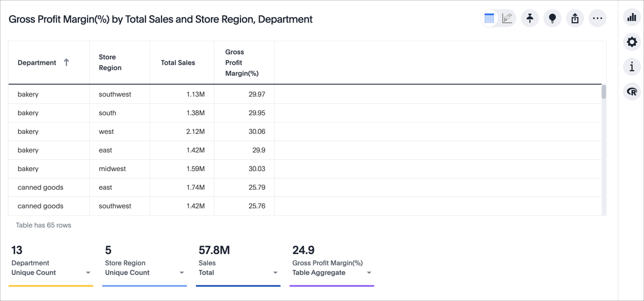Viewport: 644px width, 301px height.
Task: Expand the Store Region Unique Count dropdown
Action: [x=182, y=273]
